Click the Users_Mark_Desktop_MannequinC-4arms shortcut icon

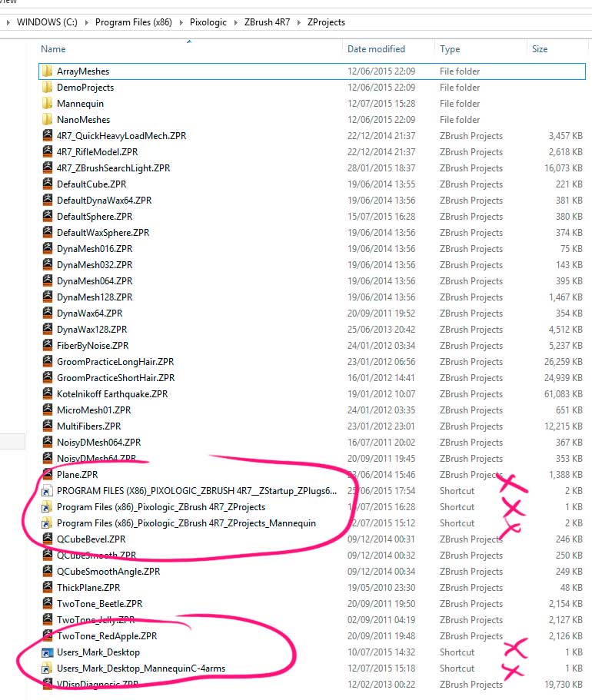[46, 668]
